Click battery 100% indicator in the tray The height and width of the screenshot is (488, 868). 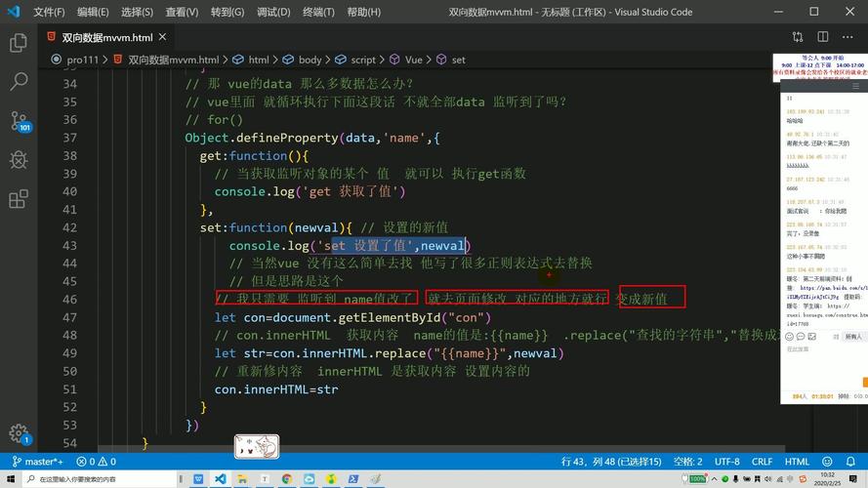[696, 478]
